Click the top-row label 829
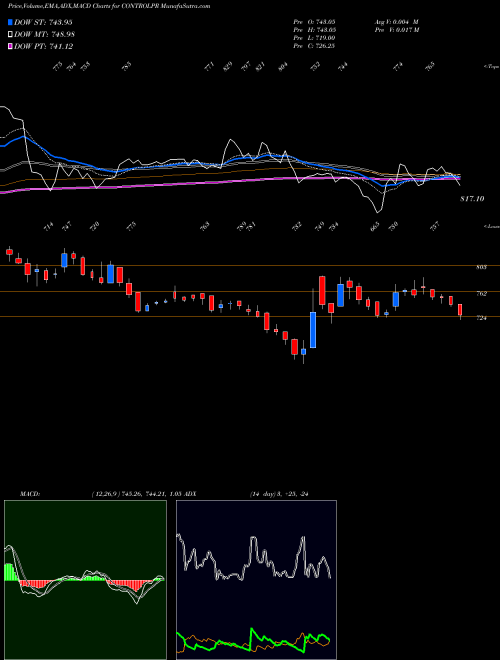The width and height of the screenshot is (500, 660). point(228,67)
